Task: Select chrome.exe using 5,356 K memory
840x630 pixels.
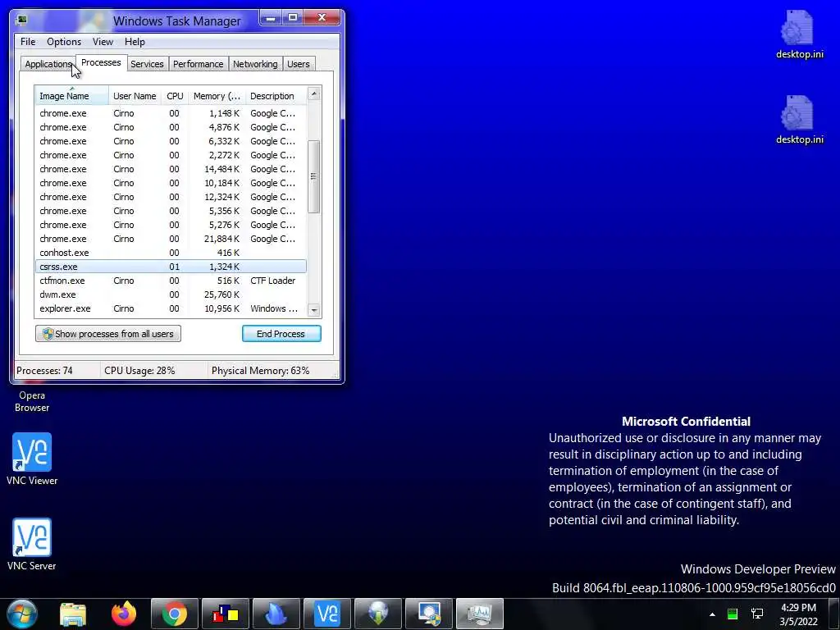Action: pyautogui.click(x=171, y=211)
